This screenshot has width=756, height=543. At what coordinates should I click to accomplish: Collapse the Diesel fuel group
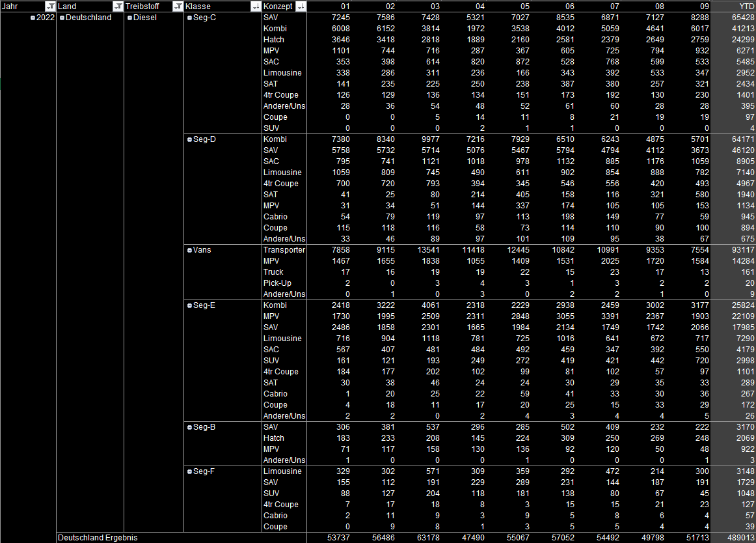(x=129, y=18)
